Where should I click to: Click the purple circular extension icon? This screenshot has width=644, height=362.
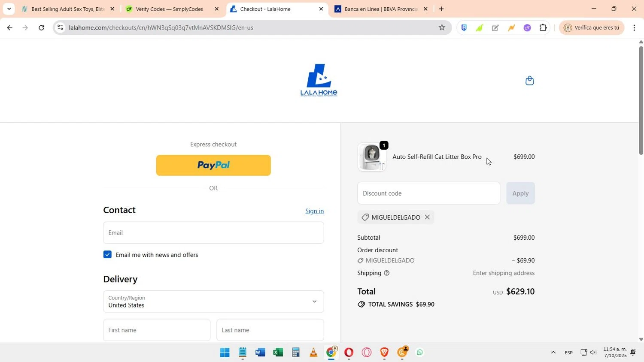click(527, 27)
